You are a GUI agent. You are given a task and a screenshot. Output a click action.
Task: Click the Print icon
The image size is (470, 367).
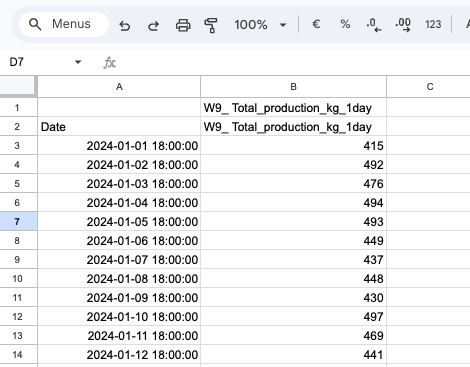(183, 25)
